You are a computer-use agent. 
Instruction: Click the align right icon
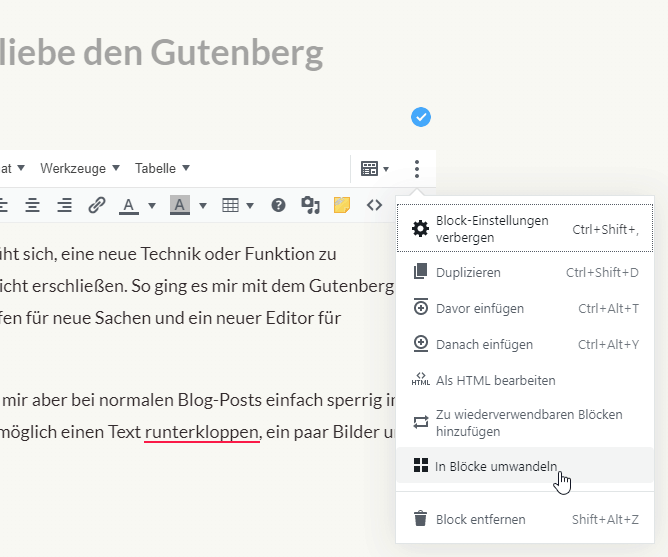pos(64,205)
